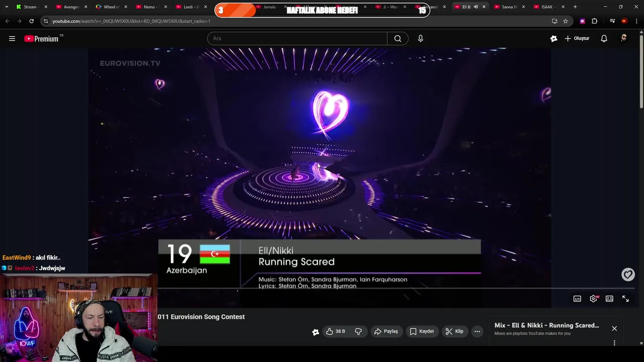The image size is (644, 362).
Task: Click the purple extension icon
Action: pyautogui.click(x=583, y=21)
